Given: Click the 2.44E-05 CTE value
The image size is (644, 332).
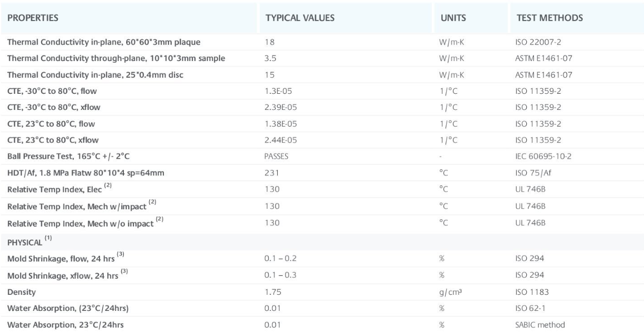Looking at the screenshot, I should point(281,140).
